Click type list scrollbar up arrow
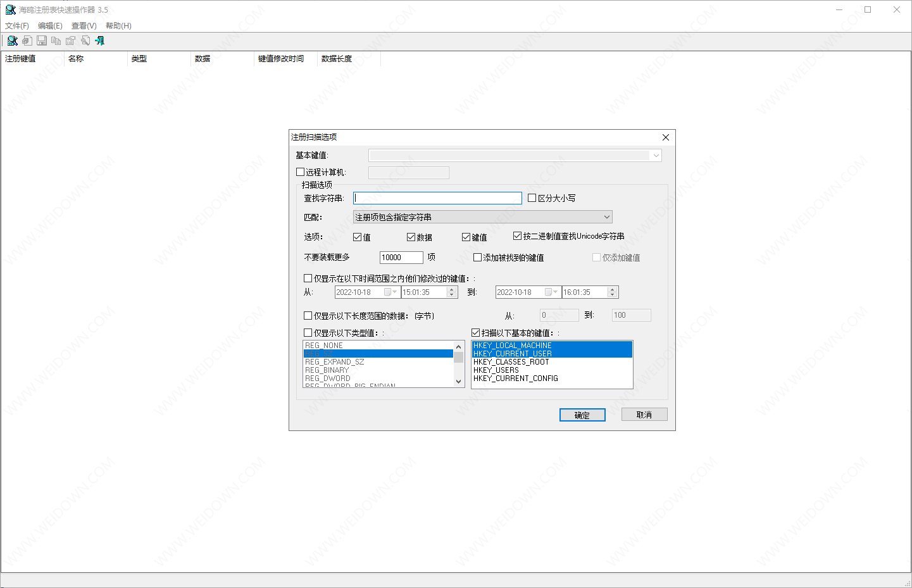Screen dimensions: 912x588 [459, 346]
